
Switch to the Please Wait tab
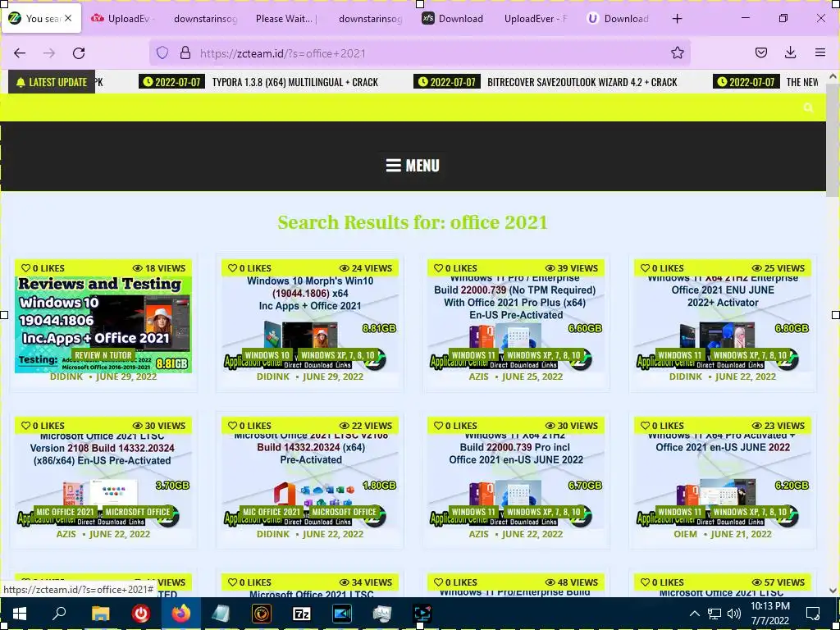pyautogui.click(x=286, y=19)
